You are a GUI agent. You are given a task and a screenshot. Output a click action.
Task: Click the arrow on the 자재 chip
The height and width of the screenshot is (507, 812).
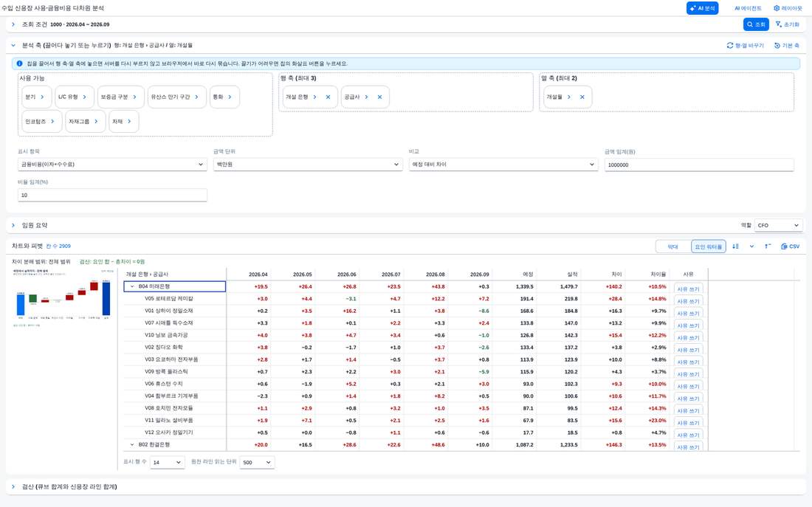[129, 121]
